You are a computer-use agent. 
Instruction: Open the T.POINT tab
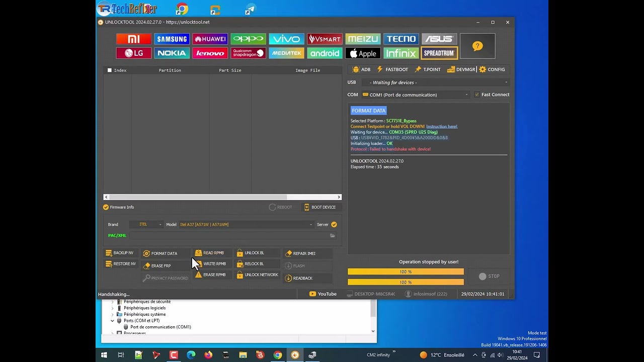point(428,69)
